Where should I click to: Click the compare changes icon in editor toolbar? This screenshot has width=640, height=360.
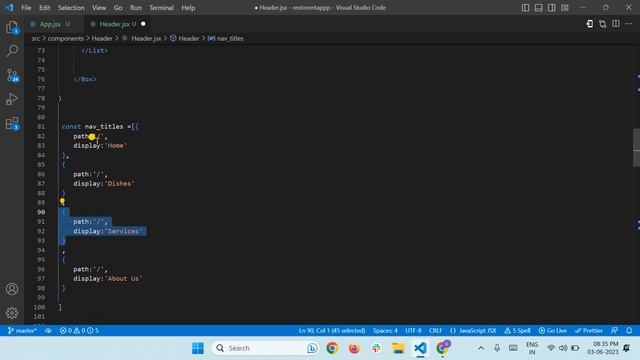pos(603,24)
